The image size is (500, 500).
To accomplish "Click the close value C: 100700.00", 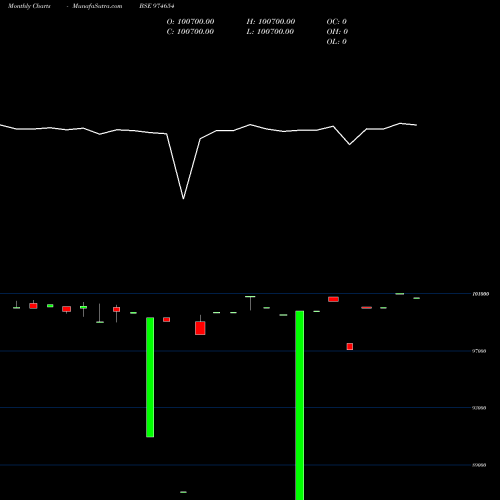I will point(190,31).
